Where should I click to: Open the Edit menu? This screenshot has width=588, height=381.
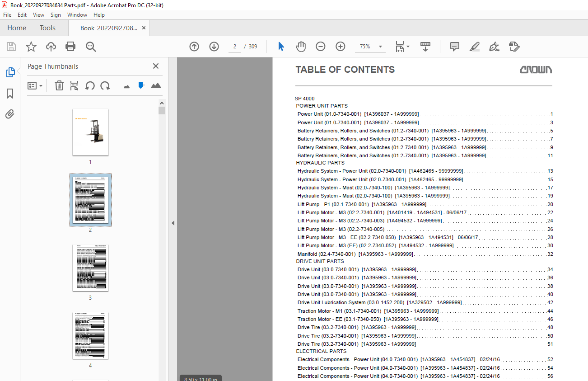(x=22, y=15)
